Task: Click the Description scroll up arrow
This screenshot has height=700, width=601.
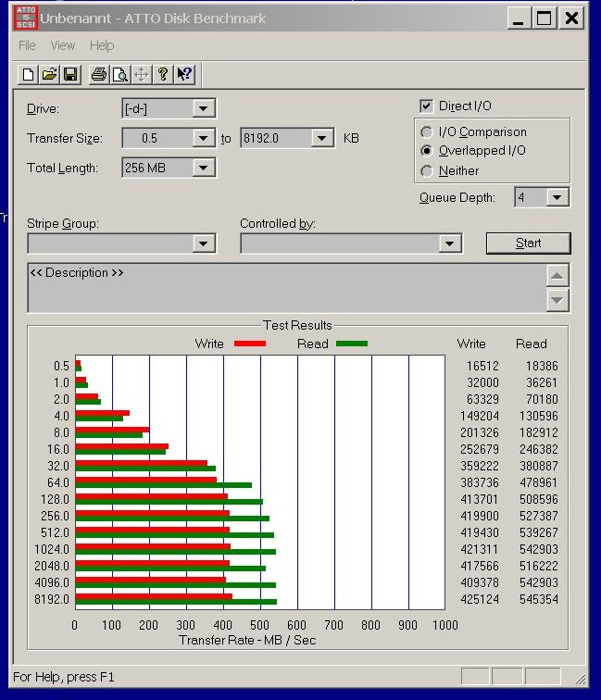Action: tap(557, 275)
